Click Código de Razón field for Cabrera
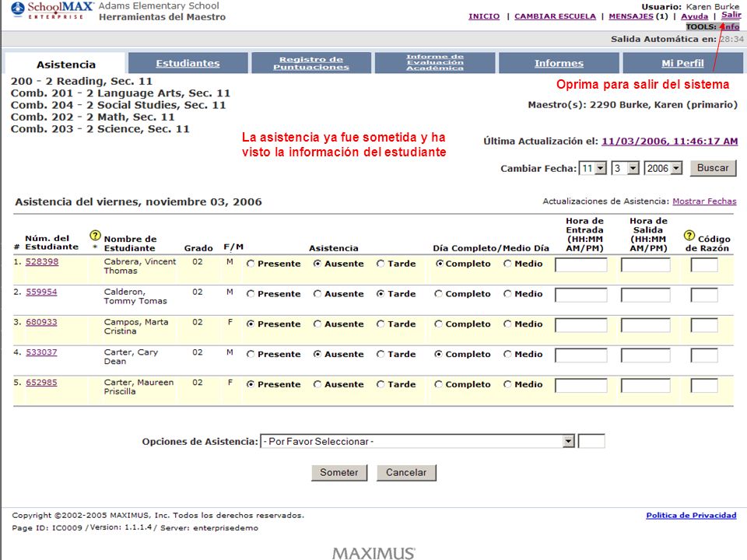The image size is (747, 560). (704, 264)
